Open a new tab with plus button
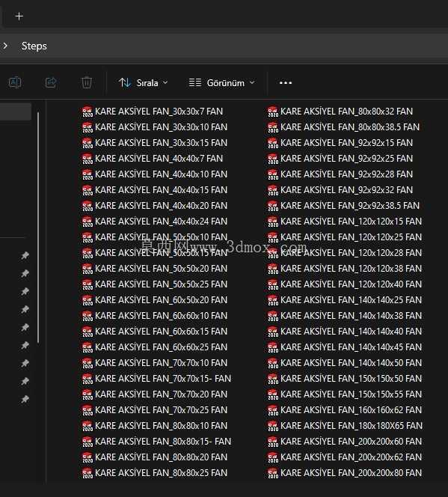 [19, 16]
